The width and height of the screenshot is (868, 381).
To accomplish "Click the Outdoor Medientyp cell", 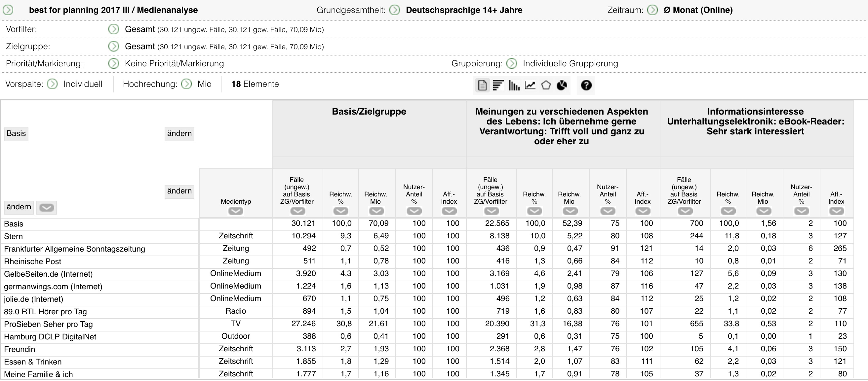I will coord(236,336).
